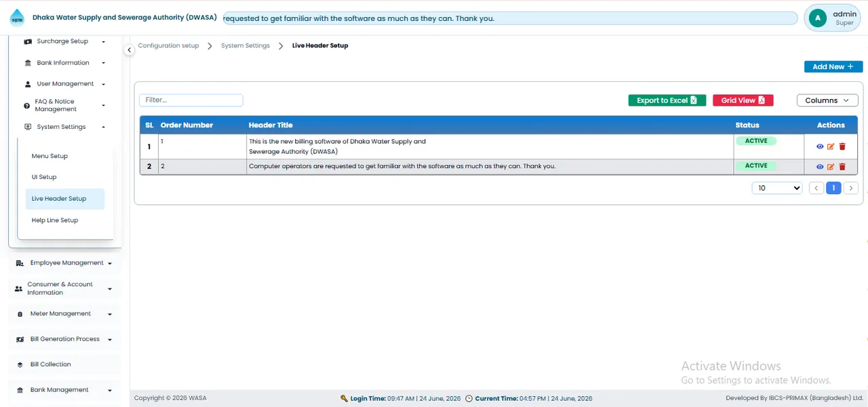Go to next page of table

click(x=851, y=188)
